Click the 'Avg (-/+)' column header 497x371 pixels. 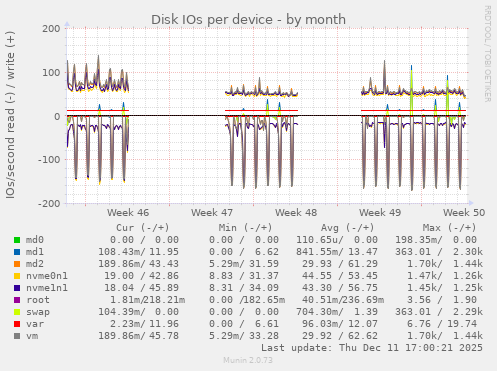pyautogui.click(x=348, y=228)
